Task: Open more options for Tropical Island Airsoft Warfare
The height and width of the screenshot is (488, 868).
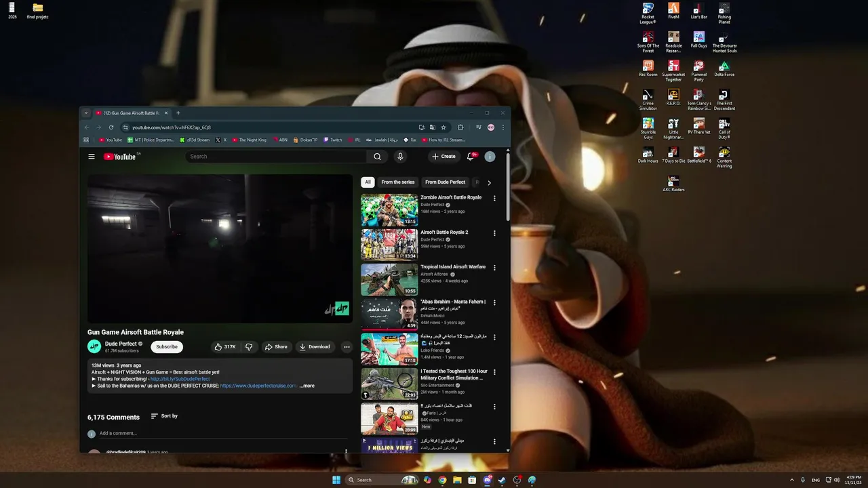Action: tap(494, 268)
